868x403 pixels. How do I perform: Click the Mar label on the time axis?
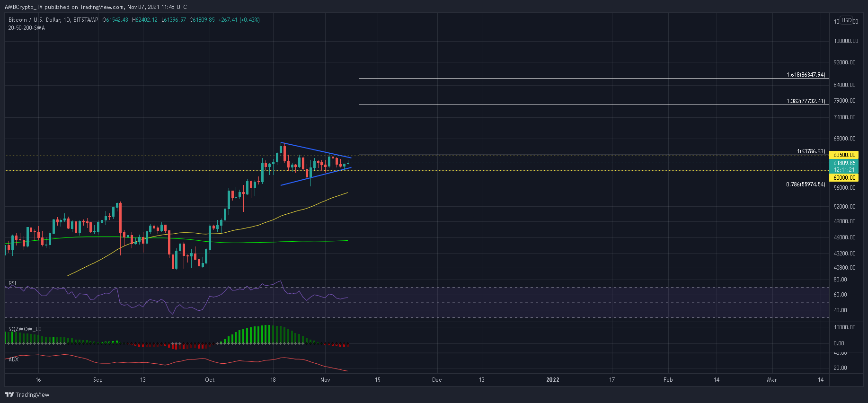click(772, 380)
